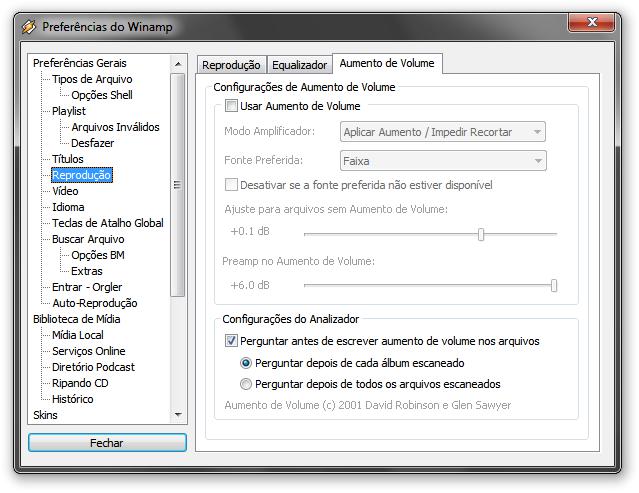Click the +0.1 dB adjustment slider handle
The image size is (639, 493).
[481, 234]
